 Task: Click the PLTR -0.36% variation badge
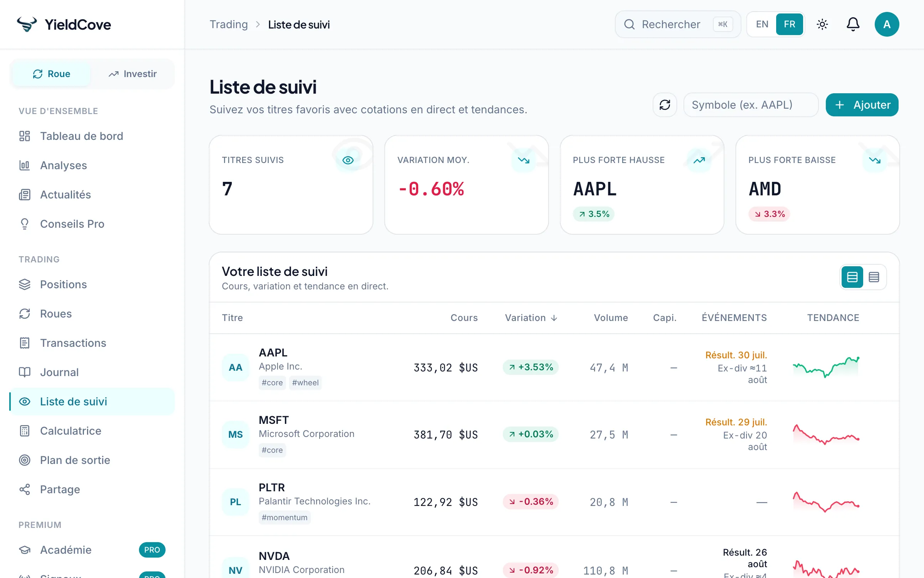(x=531, y=502)
